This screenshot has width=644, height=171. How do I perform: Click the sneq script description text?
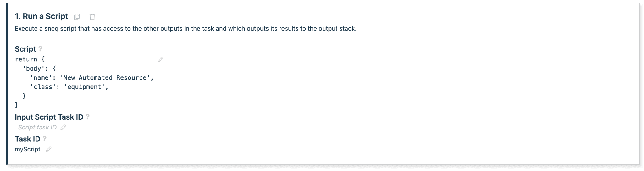(186, 29)
